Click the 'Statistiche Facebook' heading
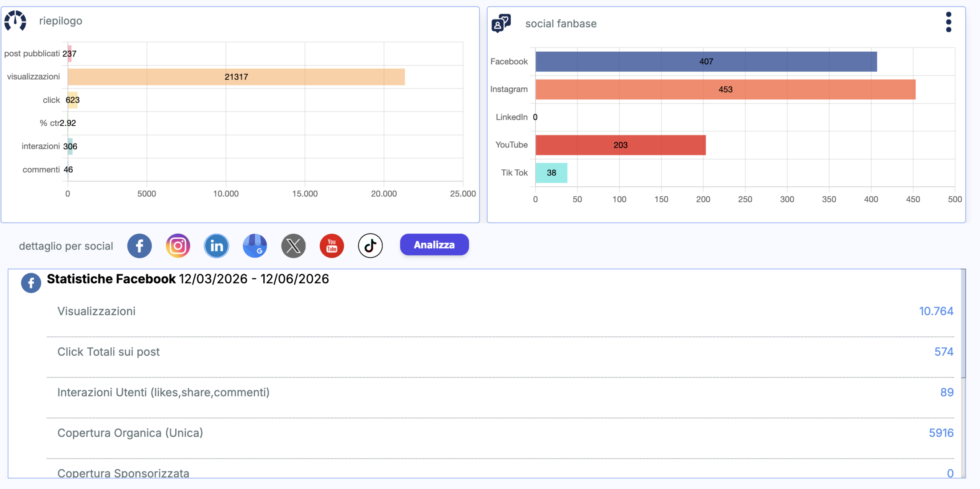 [x=111, y=279]
